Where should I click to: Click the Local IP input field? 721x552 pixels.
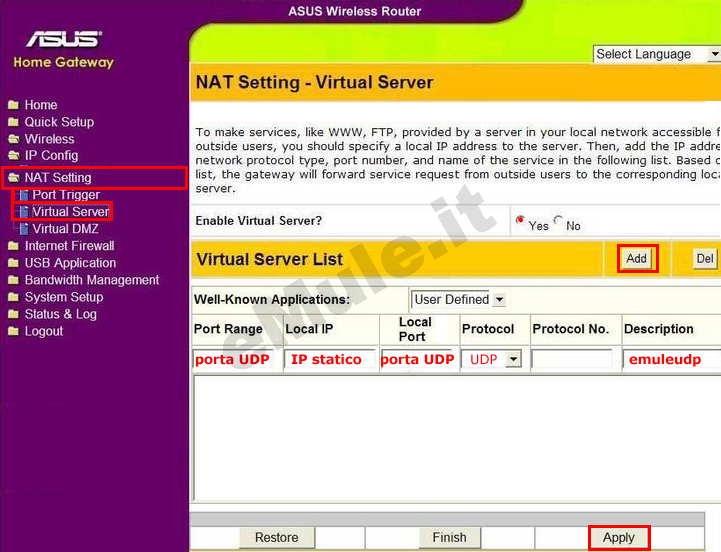pos(330,359)
